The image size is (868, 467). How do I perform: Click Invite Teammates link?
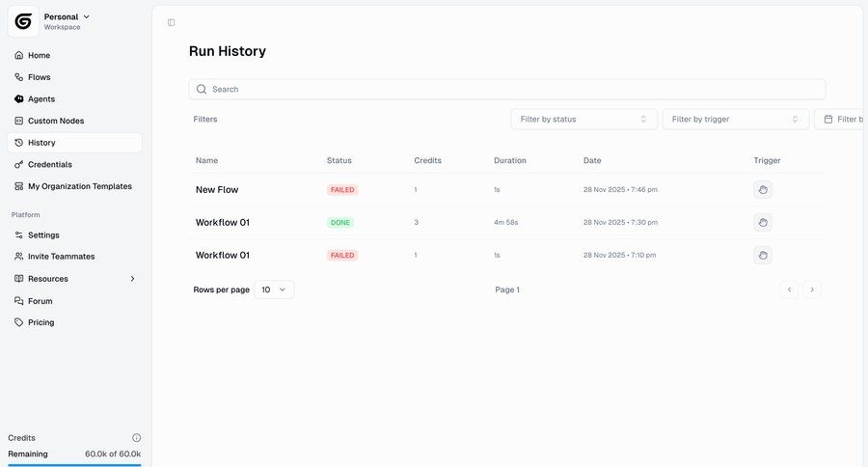tap(61, 257)
